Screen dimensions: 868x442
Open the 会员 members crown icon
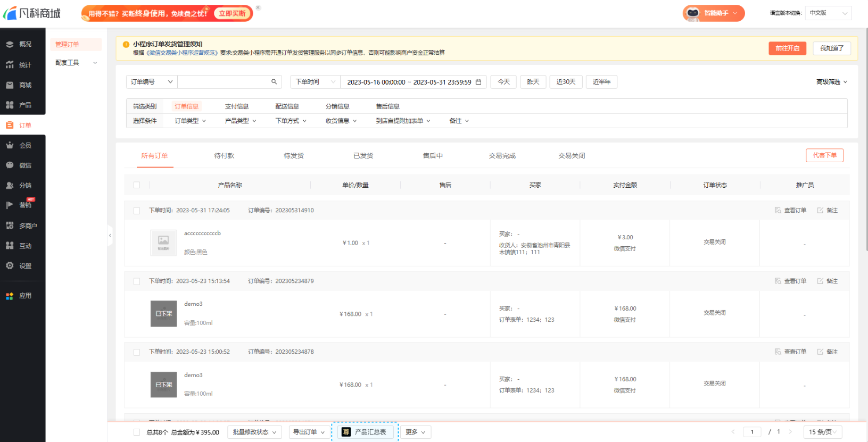tap(10, 145)
